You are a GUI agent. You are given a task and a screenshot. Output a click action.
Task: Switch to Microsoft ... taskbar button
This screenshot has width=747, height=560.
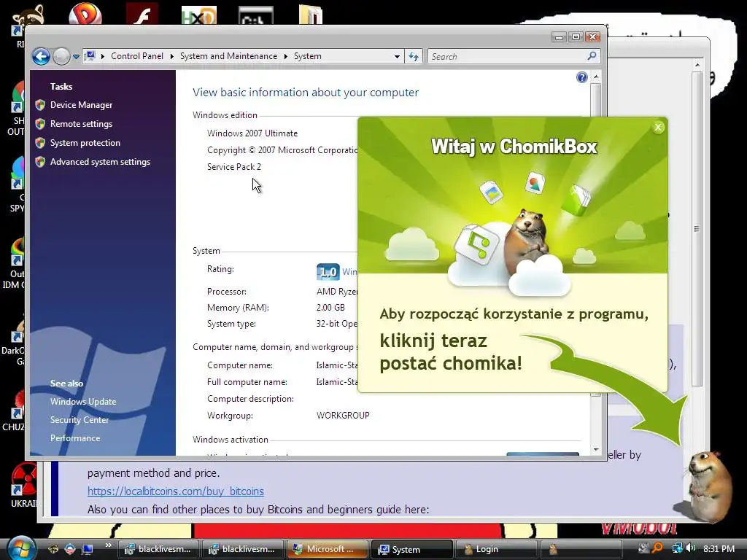click(328, 549)
